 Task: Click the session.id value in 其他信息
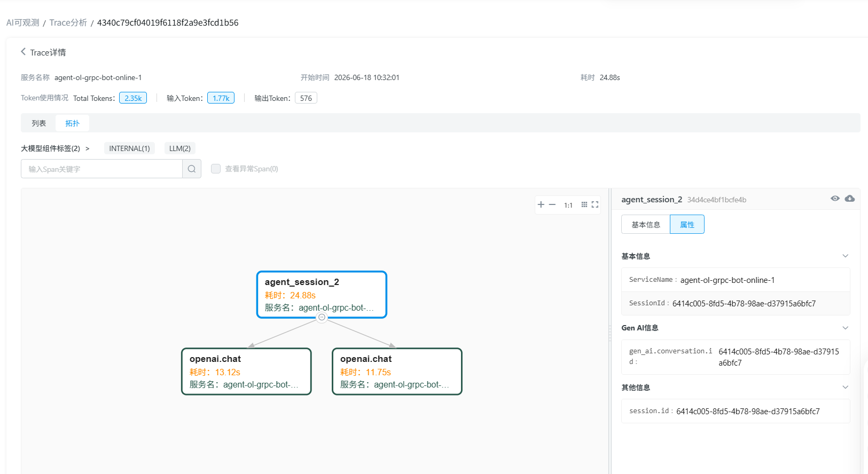coord(748,411)
